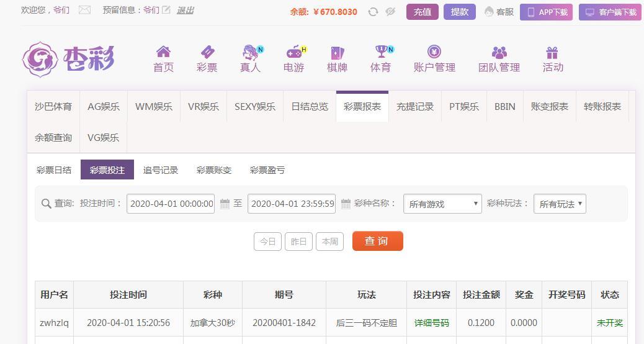Switch to SEXY娱乐 tab
This screenshot has width=644, height=344.
coord(255,106)
